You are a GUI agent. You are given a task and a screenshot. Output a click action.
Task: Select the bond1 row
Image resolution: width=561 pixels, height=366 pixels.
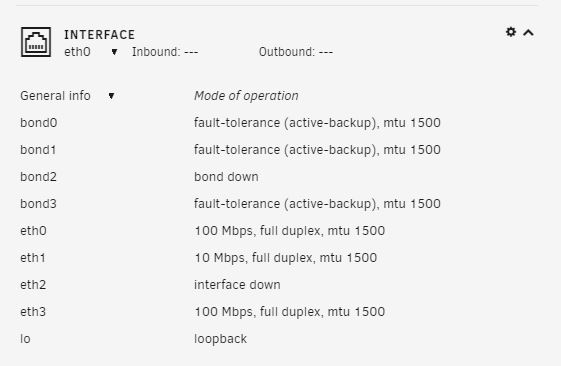click(x=230, y=150)
